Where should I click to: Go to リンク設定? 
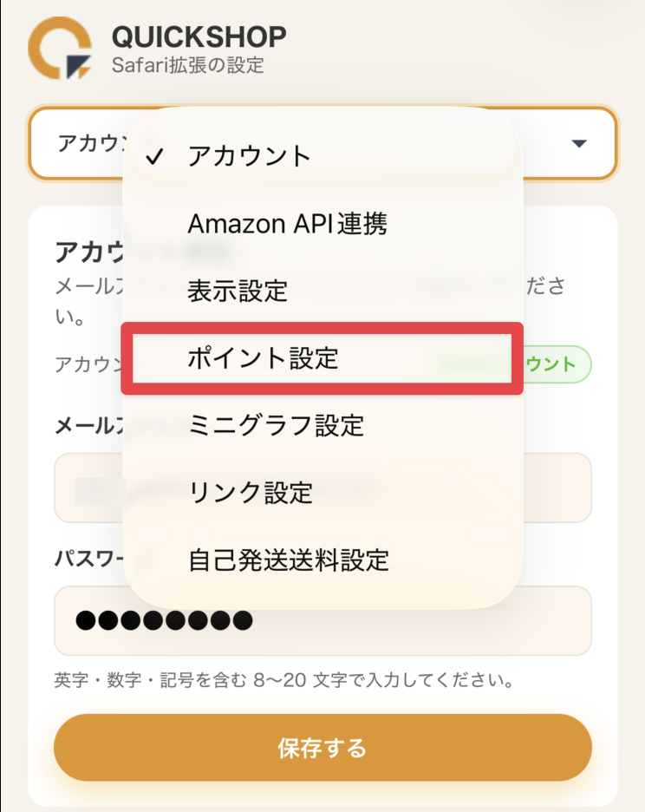(250, 493)
